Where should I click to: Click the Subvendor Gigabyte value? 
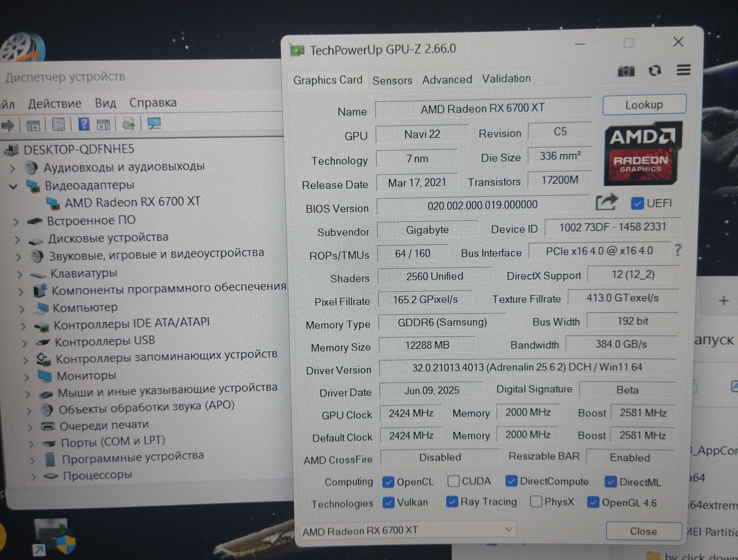pos(427,230)
